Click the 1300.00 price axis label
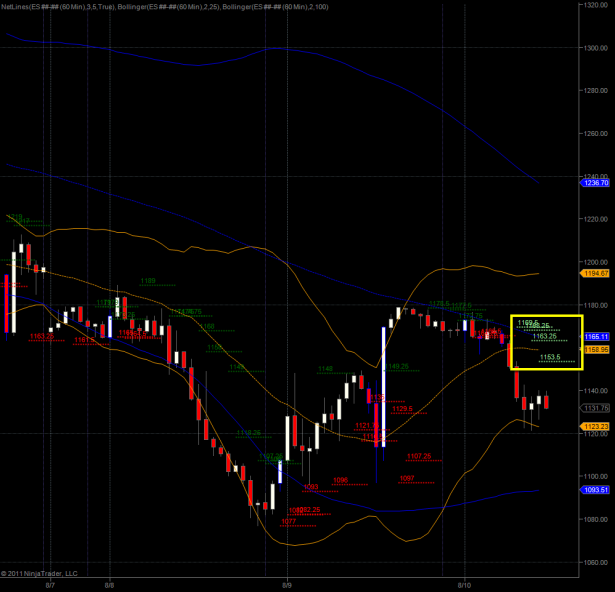This screenshot has height=592, width=615. click(x=596, y=47)
